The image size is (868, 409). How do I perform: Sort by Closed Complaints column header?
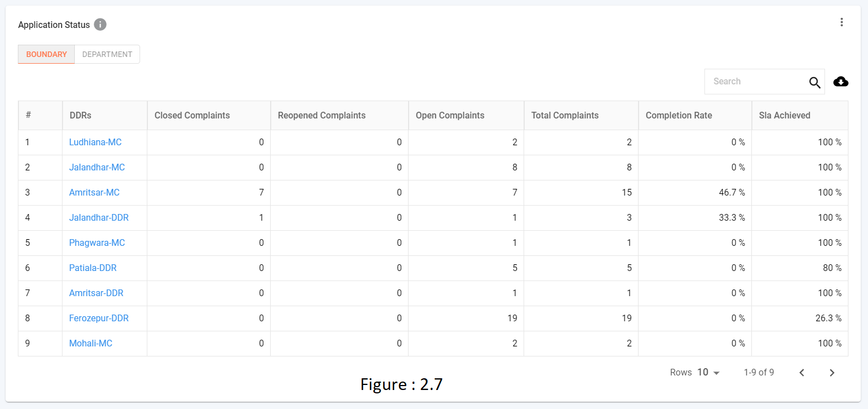tap(192, 116)
